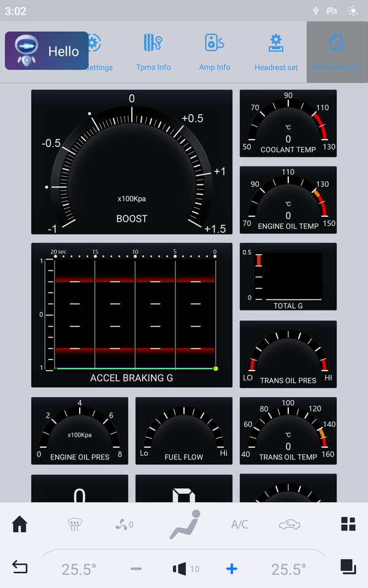The height and width of the screenshot is (588, 368).
Task: Tap the TOTAL G meter
Action: coord(288,276)
